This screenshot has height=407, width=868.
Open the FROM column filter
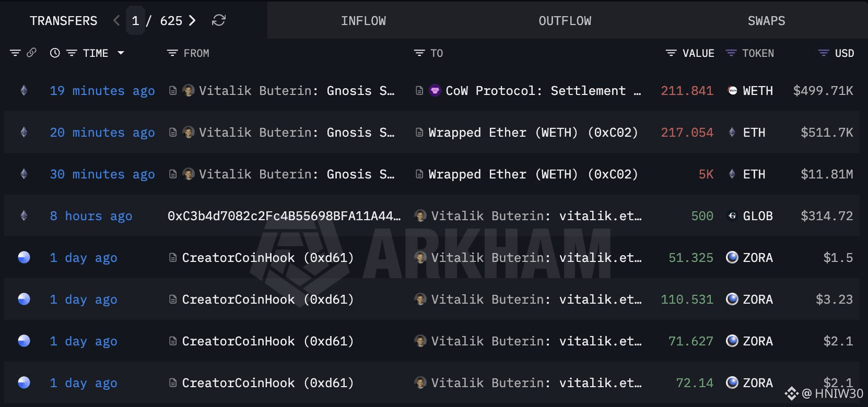pos(172,53)
